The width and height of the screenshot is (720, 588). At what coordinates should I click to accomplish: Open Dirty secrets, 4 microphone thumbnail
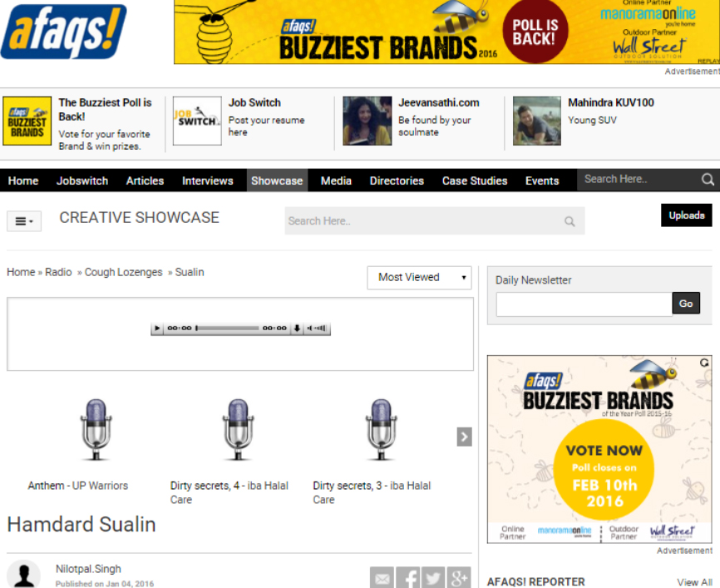[238, 429]
